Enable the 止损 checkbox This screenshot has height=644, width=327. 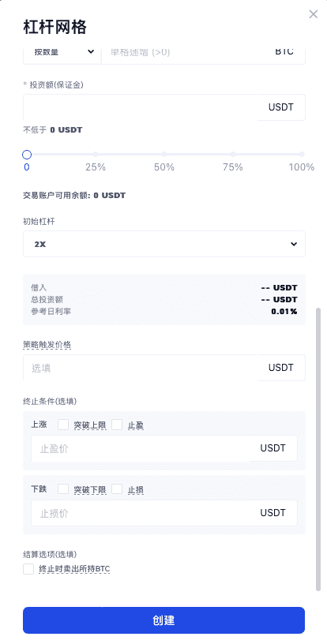coord(117,489)
